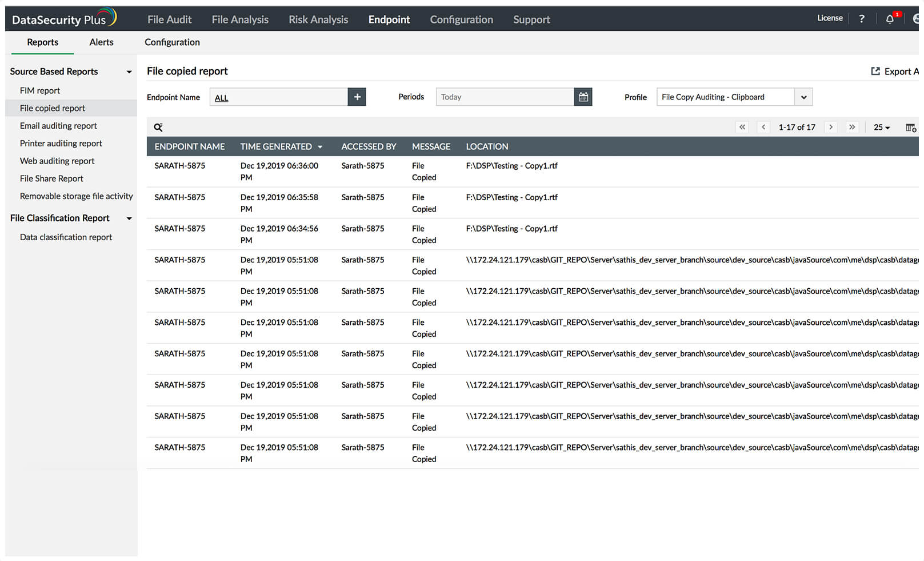This screenshot has width=924, height=561.
Task: Open the Risk Analysis menu
Action: pyautogui.click(x=318, y=19)
